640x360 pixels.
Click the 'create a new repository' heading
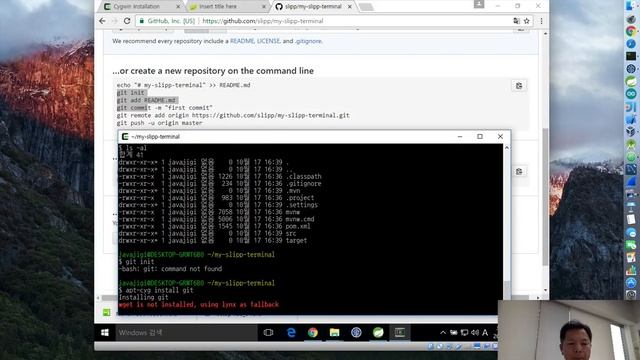[213, 71]
